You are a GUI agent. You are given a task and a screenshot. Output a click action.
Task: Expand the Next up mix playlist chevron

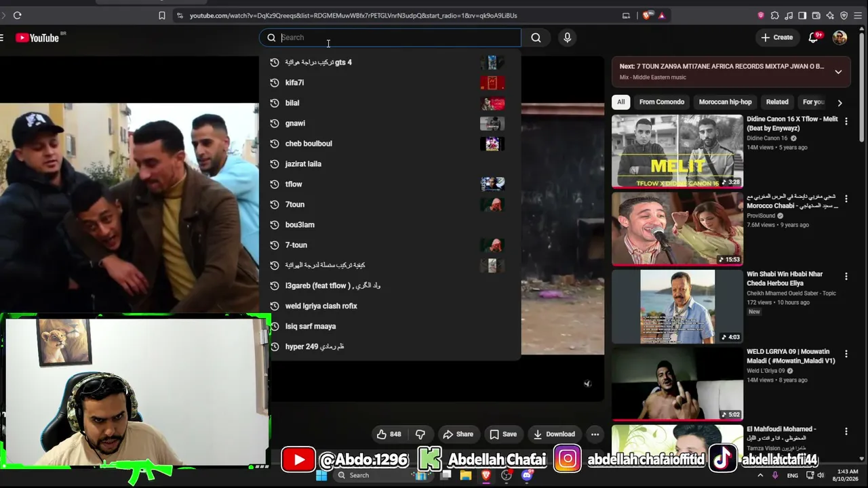(838, 72)
